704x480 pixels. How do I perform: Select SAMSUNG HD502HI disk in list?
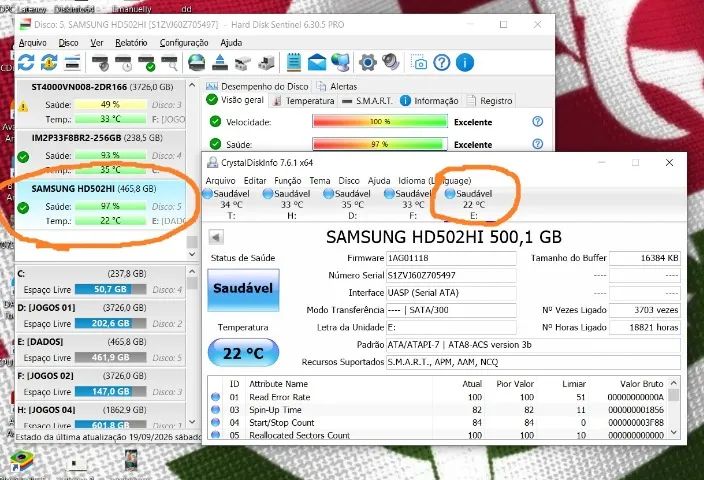coord(100,205)
